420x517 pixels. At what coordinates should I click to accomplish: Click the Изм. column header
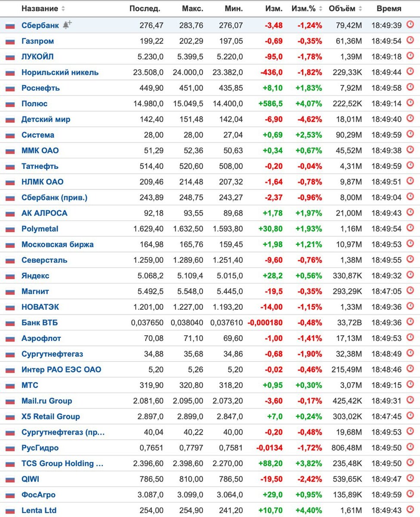[274, 9]
